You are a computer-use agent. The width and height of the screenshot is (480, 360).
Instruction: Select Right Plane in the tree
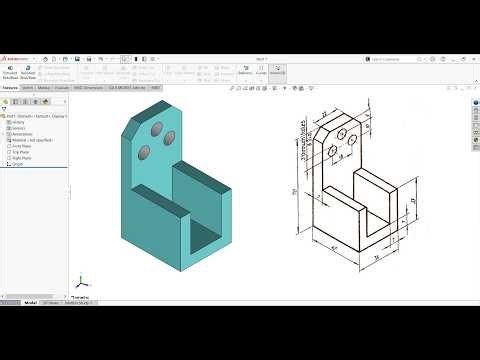[x=19, y=158]
